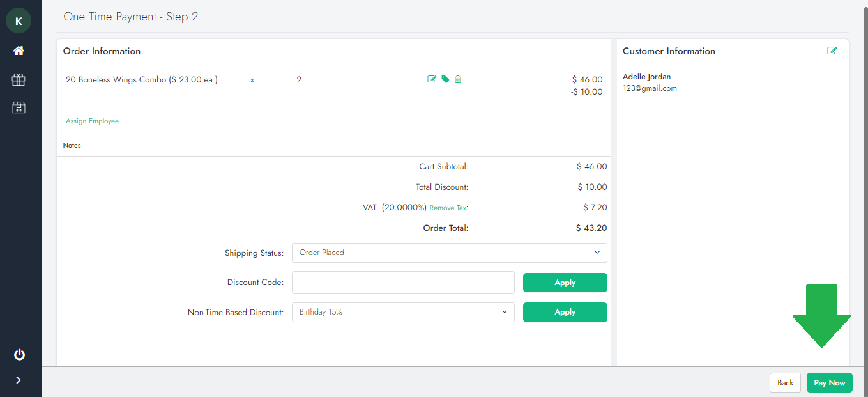Click the discount tag icon on item
The width and height of the screenshot is (868, 397).
pos(445,79)
